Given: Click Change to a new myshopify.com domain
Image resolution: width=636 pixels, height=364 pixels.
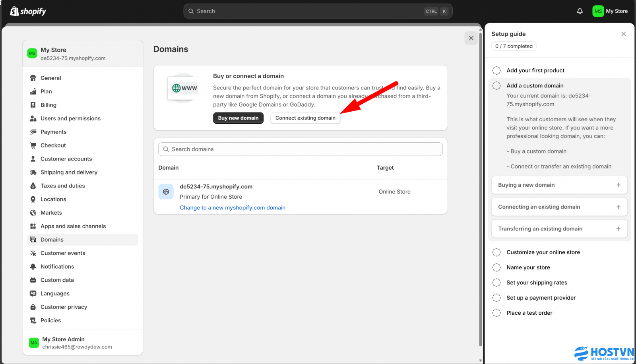Looking at the screenshot, I should coord(233,208).
